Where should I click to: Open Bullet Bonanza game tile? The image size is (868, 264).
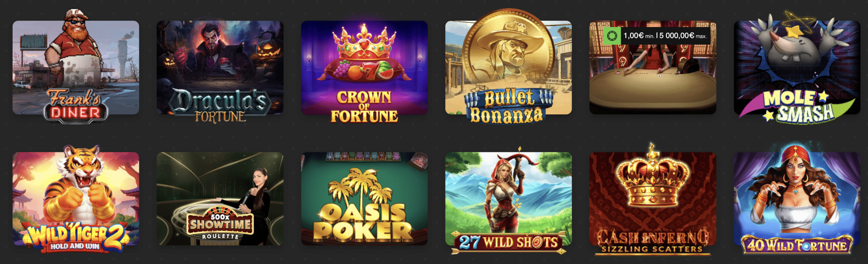click(508, 68)
